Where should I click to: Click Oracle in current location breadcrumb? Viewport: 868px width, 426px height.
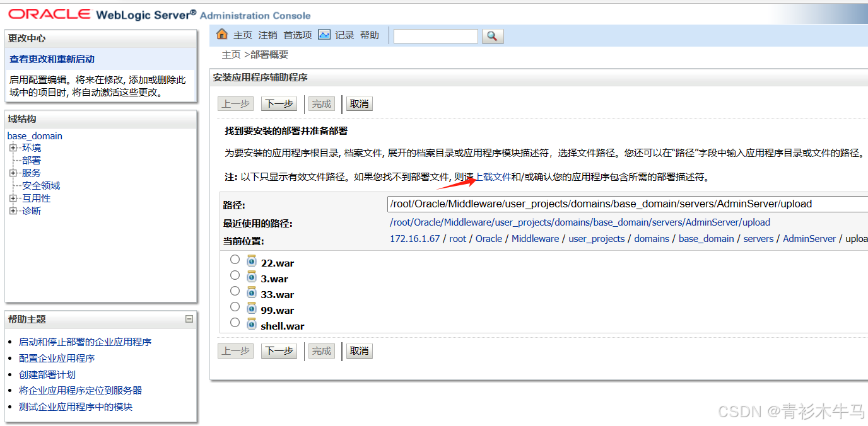tap(489, 239)
